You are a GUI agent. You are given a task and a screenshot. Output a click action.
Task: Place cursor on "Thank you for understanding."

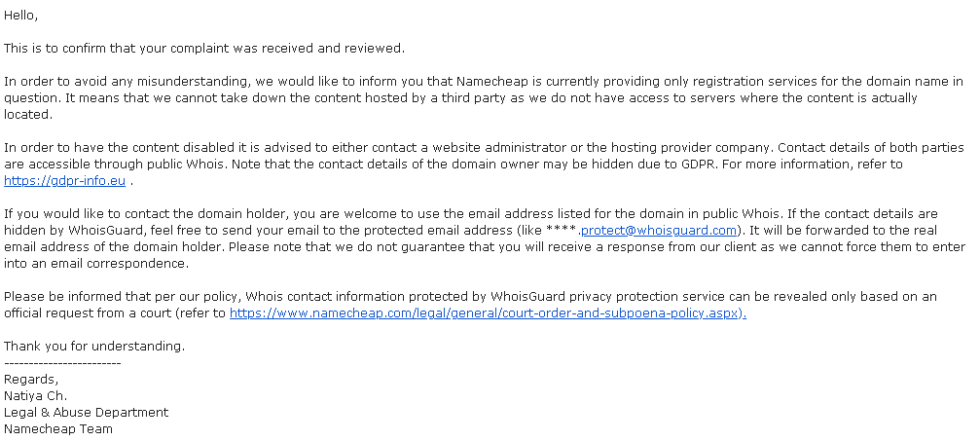[94, 346]
